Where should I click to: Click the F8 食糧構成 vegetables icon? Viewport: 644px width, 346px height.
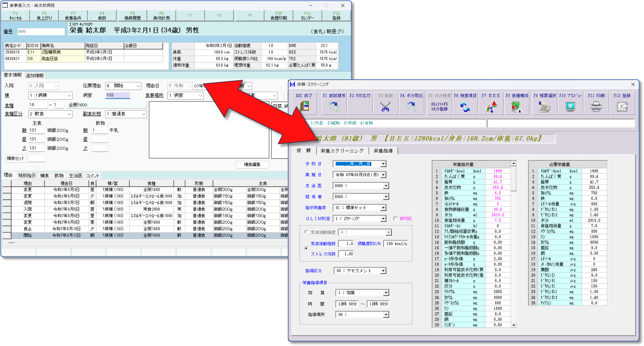(517, 107)
